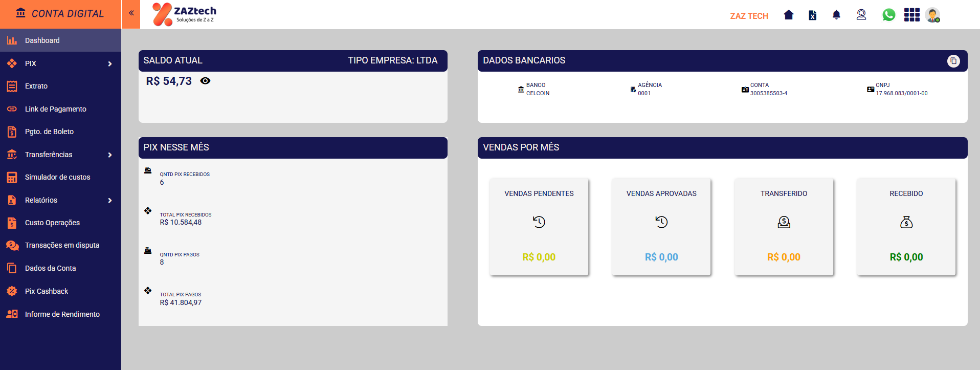Click the bank name CELCOIN
The image size is (980, 370).
[538, 94]
